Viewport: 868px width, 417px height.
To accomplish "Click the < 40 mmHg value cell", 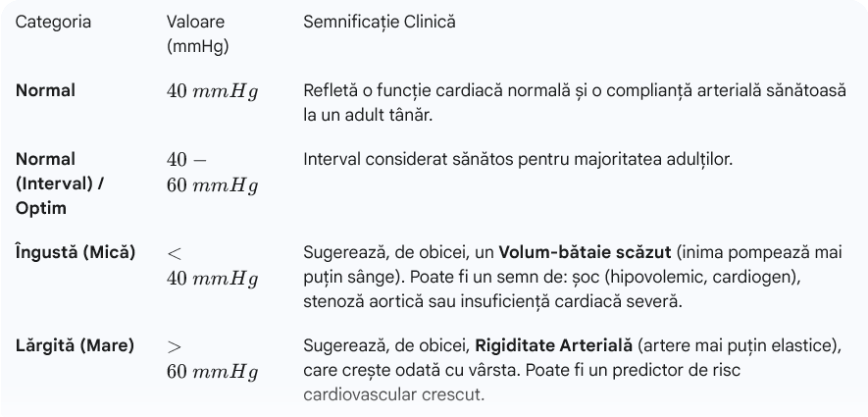I will [213, 266].
